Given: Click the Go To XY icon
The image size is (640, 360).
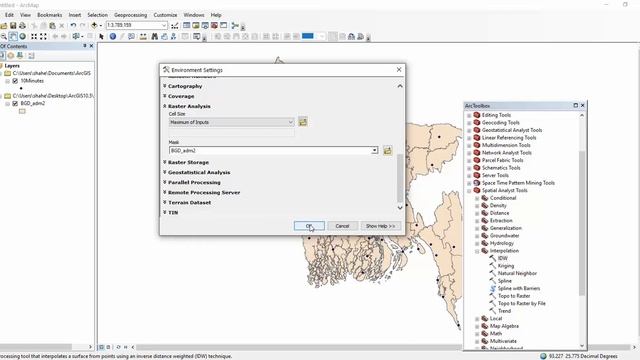Looking at the screenshot, I should [173, 37].
